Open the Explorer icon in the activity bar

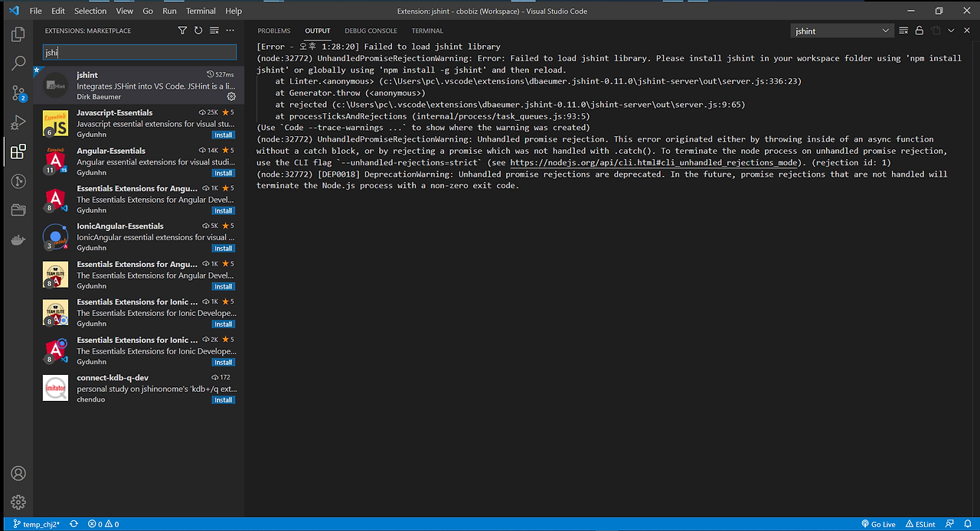click(x=18, y=34)
